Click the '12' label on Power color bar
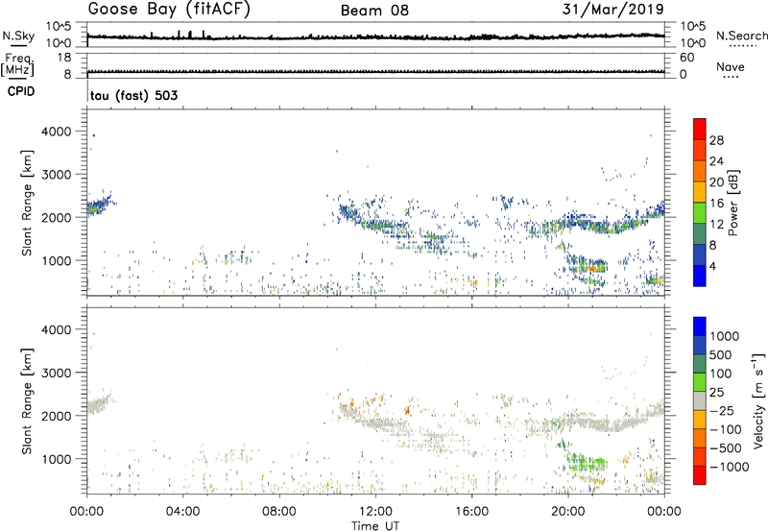This screenshot has height=532, width=768. pos(716,225)
